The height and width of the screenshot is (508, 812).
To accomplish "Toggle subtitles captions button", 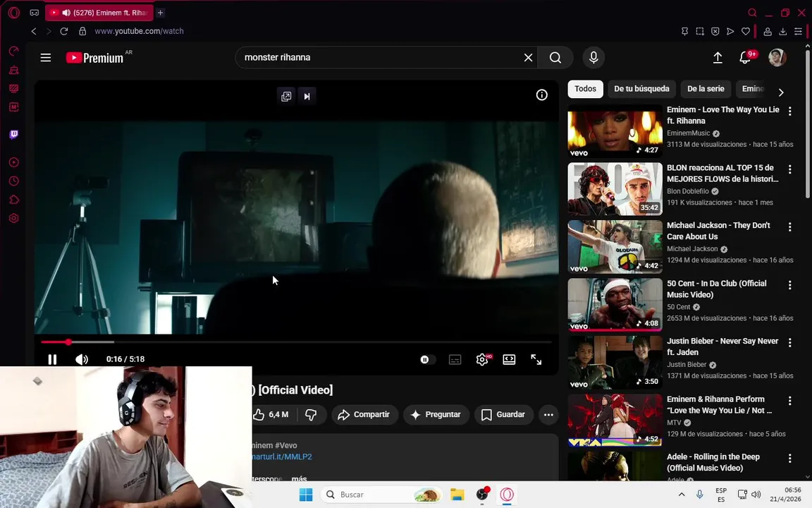I will pyautogui.click(x=455, y=359).
